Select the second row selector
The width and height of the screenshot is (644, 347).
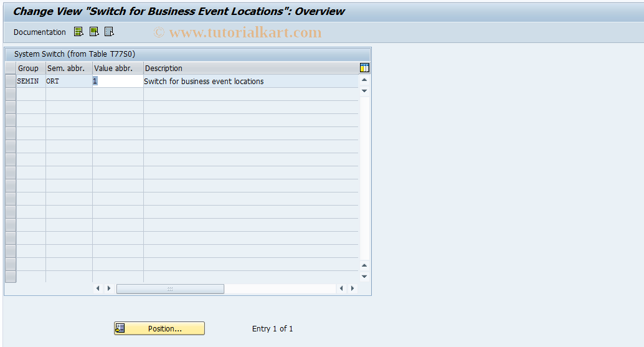[11, 94]
